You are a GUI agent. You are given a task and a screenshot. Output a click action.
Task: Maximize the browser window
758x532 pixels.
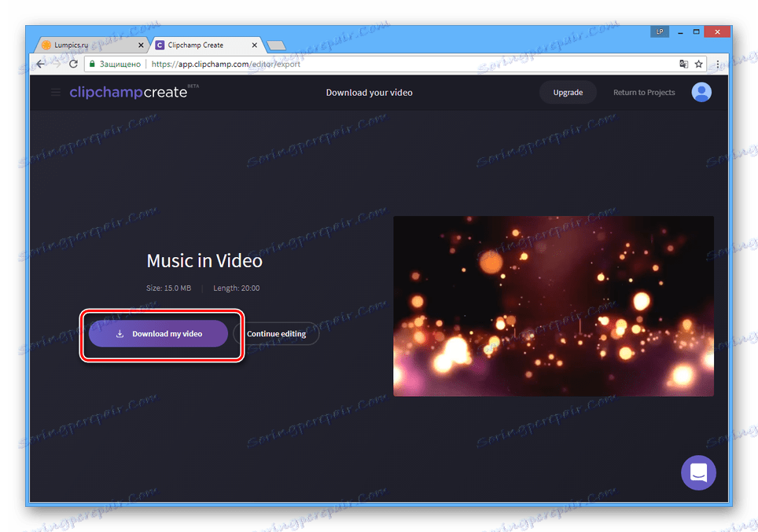pyautogui.click(x=696, y=32)
